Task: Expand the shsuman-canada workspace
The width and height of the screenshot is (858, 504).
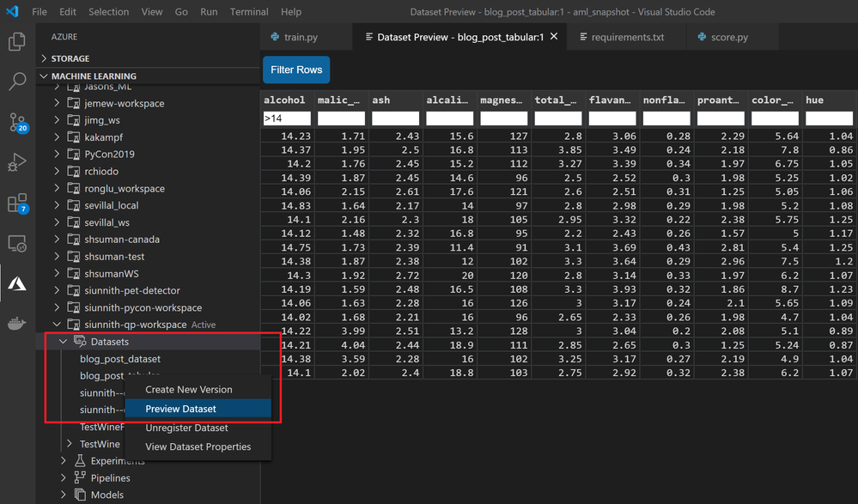Action: click(57, 239)
